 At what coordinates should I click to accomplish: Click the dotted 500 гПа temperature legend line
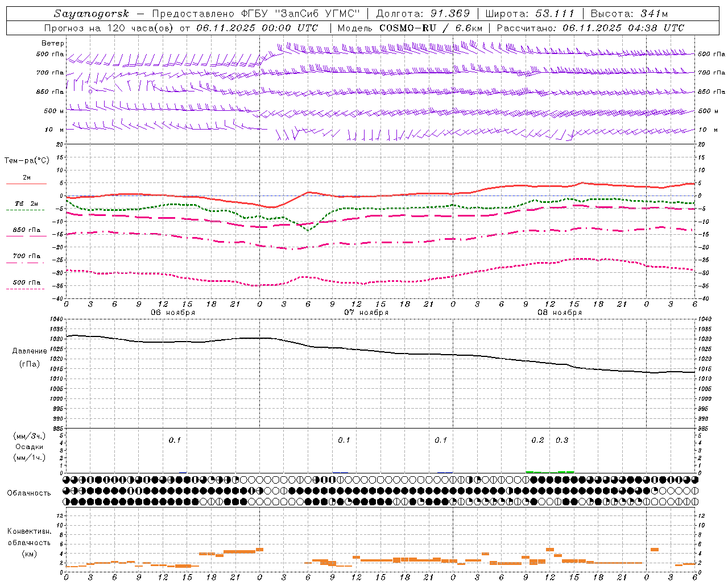pyautogui.click(x=25, y=289)
